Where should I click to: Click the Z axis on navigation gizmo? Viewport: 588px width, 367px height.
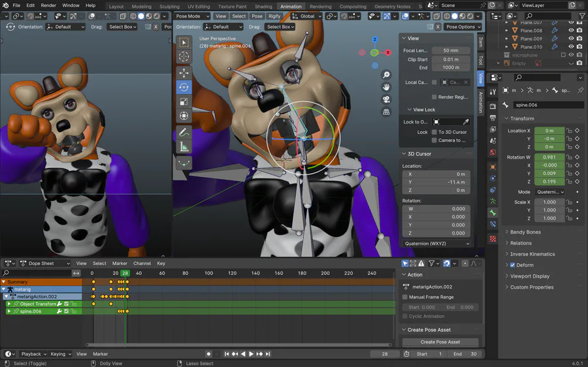[374, 39]
